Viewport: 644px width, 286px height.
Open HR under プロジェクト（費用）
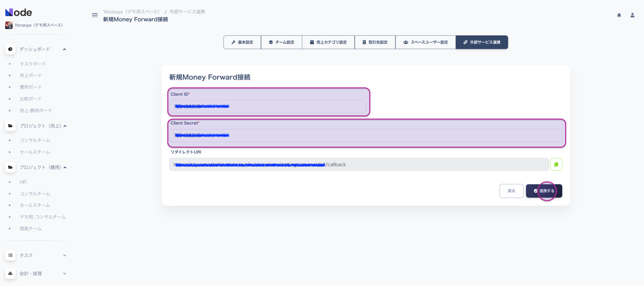coord(23,182)
